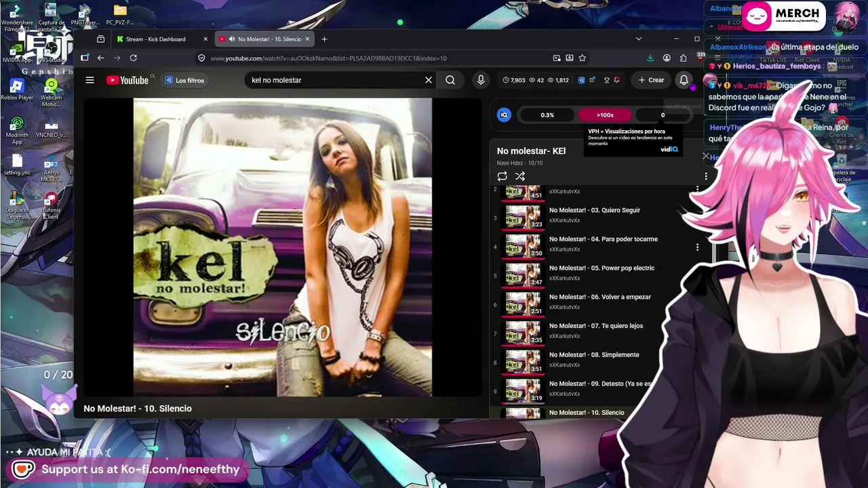The height and width of the screenshot is (488, 868).
Task: Close the 'No Molestar! - 10. Silencio' tab
Action: (307, 39)
